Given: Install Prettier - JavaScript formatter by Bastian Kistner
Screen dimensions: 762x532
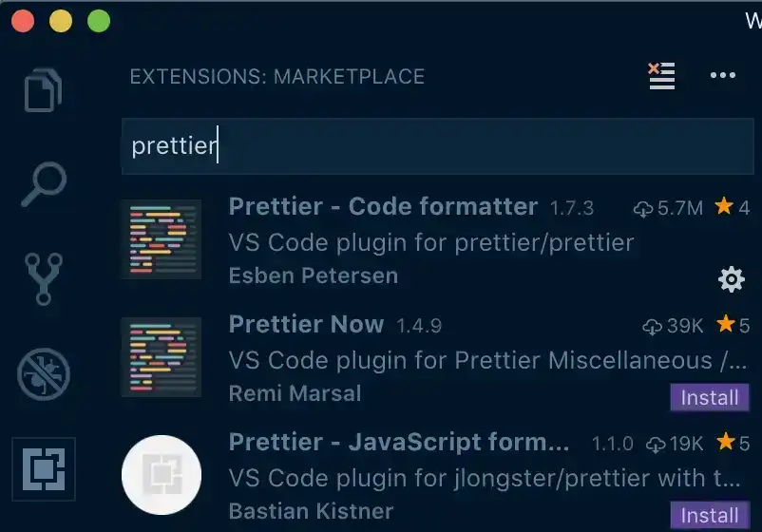Looking at the screenshot, I should click(x=710, y=515).
